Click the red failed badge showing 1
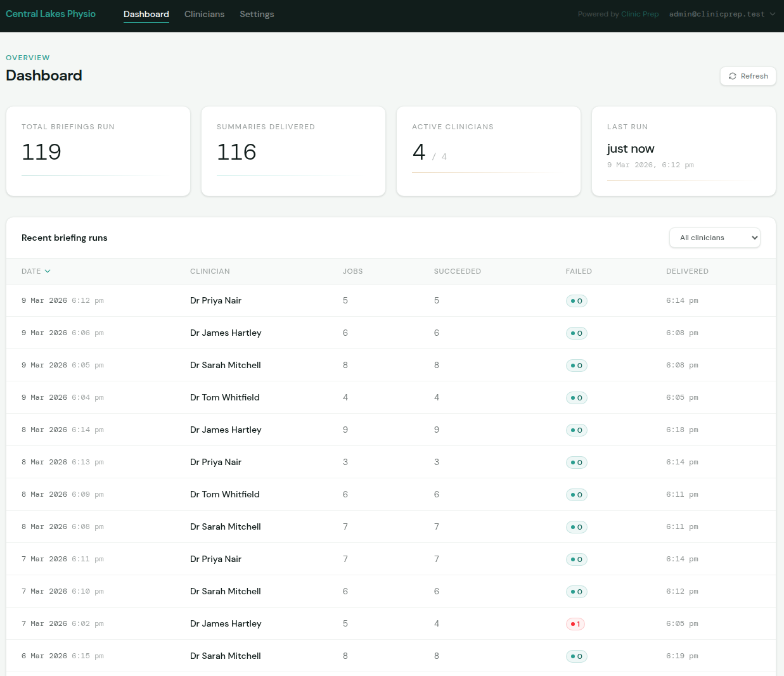This screenshot has width=784, height=676. [575, 623]
